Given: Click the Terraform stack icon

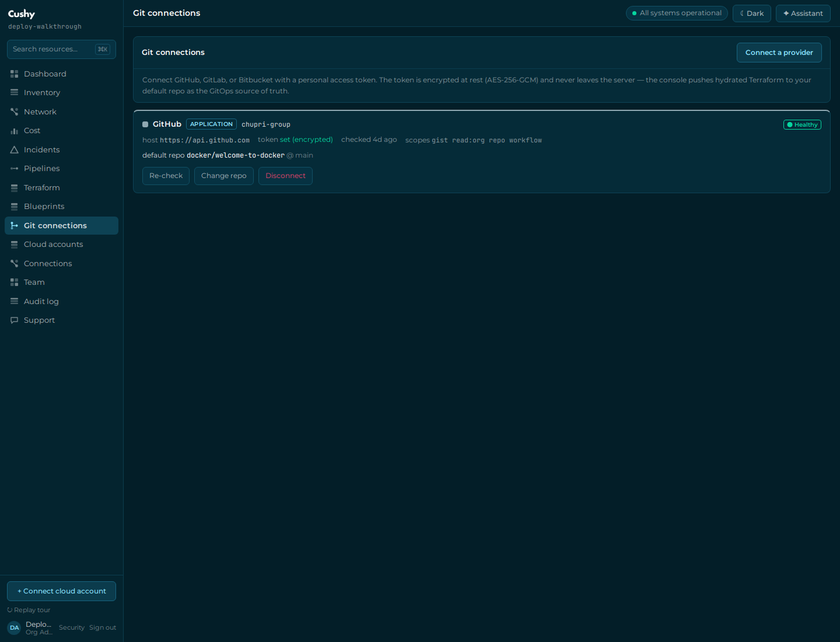Looking at the screenshot, I should 14,188.
